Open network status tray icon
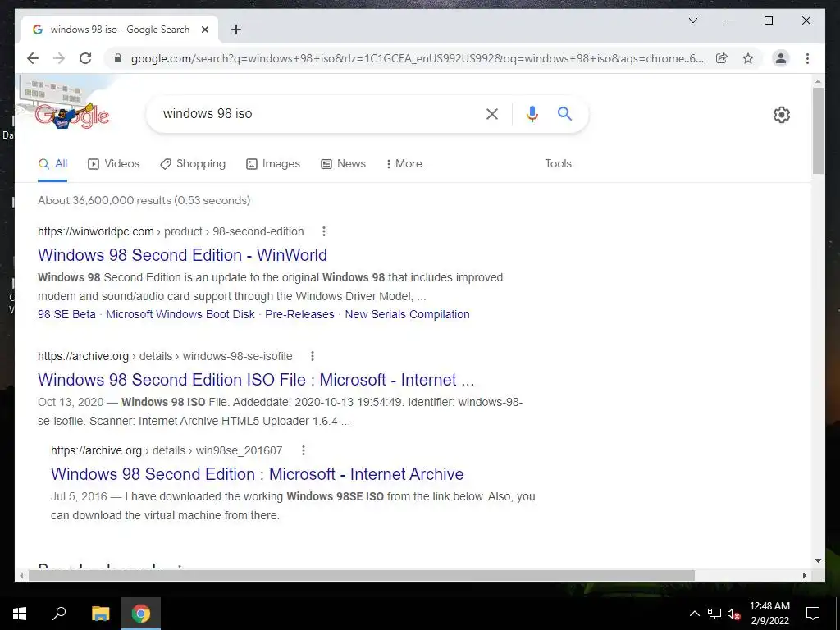Viewport: 840px width, 630px height. coord(714,614)
